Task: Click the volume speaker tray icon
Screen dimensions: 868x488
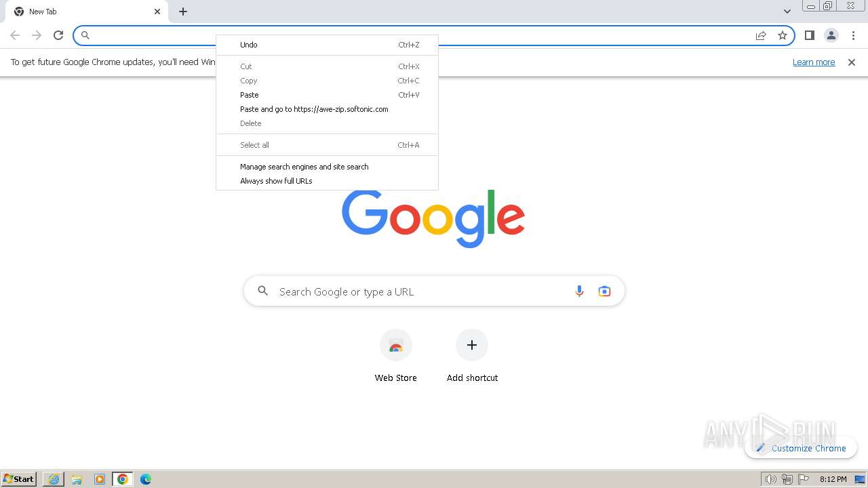Action: point(771,479)
